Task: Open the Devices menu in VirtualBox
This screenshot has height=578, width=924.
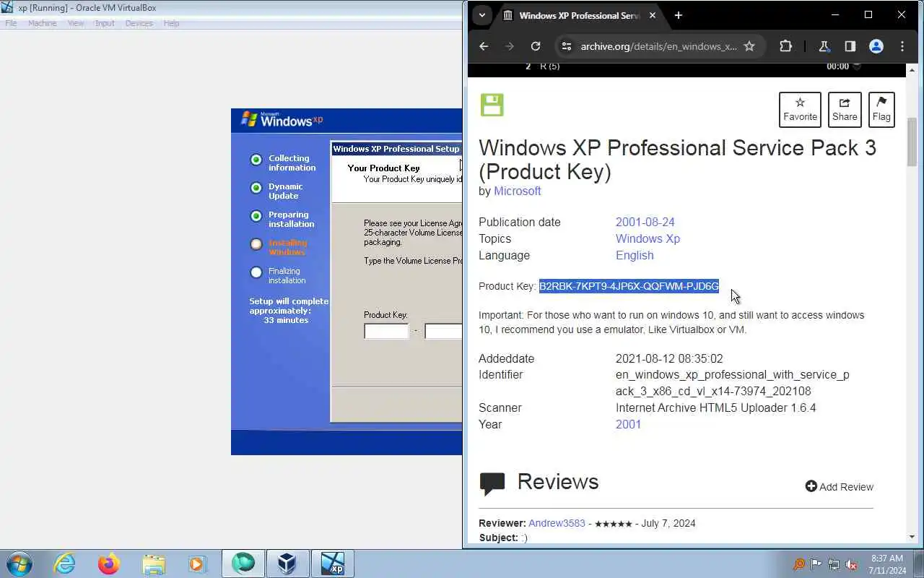Action: [x=139, y=23]
